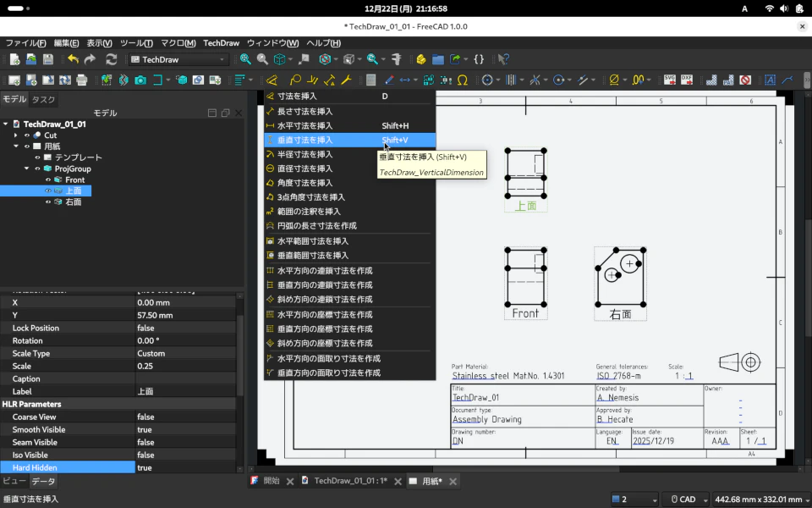This screenshot has width=812, height=508.
Task: Open the clock showing 12月22日
Action: coord(405,8)
